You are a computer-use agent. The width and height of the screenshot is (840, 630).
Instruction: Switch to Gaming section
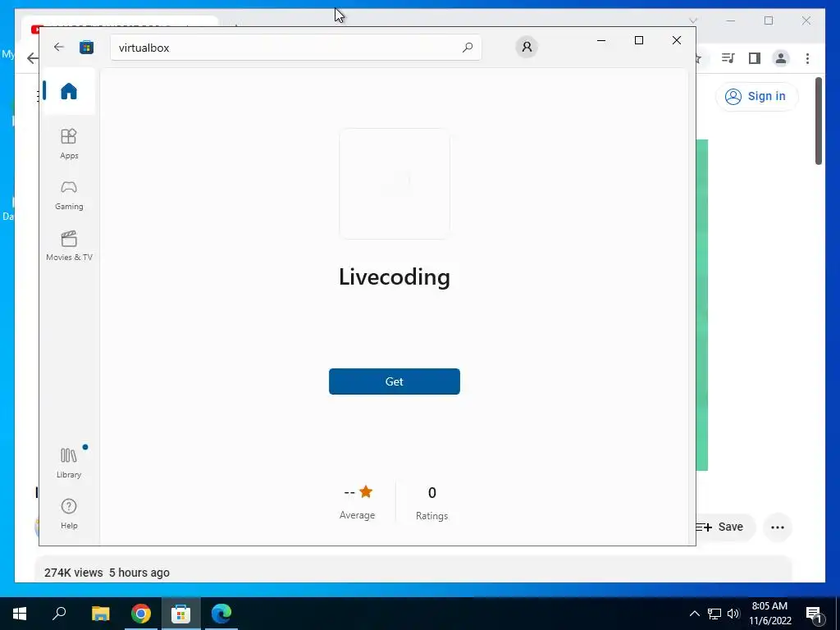(x=69, y=195)
